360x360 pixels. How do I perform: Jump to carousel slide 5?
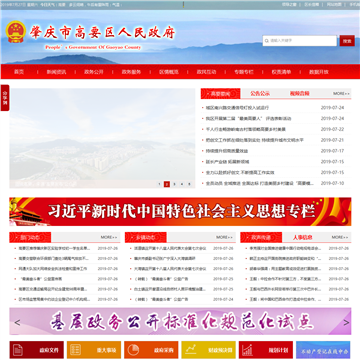click(189, 184)
